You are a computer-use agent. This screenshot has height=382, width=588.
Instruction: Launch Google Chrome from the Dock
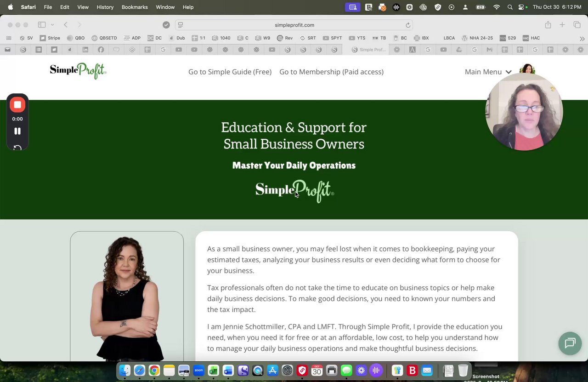click(154, 370)
